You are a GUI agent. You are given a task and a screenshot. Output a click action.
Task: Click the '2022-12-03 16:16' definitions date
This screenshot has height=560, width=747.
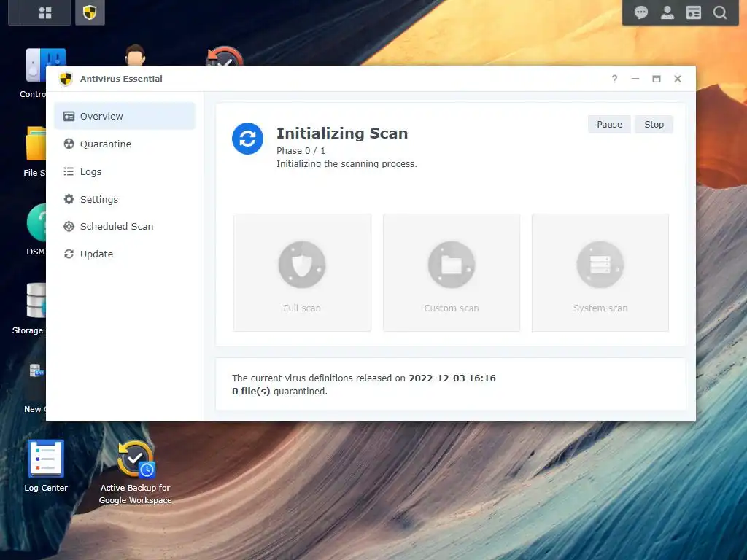(x=452, y=378)
